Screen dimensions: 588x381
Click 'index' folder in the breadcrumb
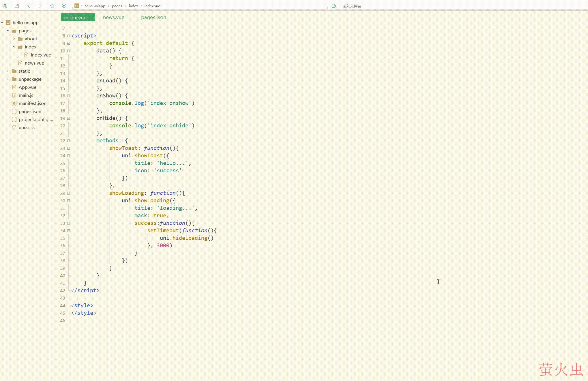[x=133, y=6]
